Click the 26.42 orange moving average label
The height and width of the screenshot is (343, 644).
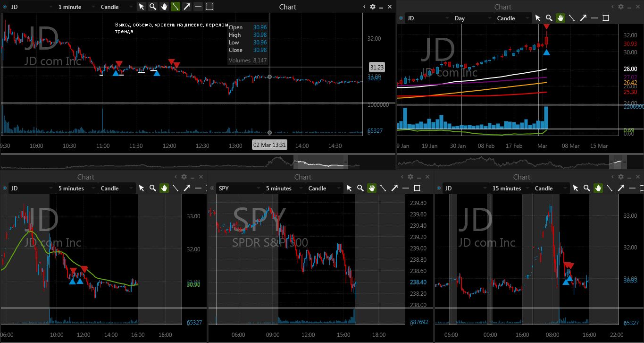point(630,82)
